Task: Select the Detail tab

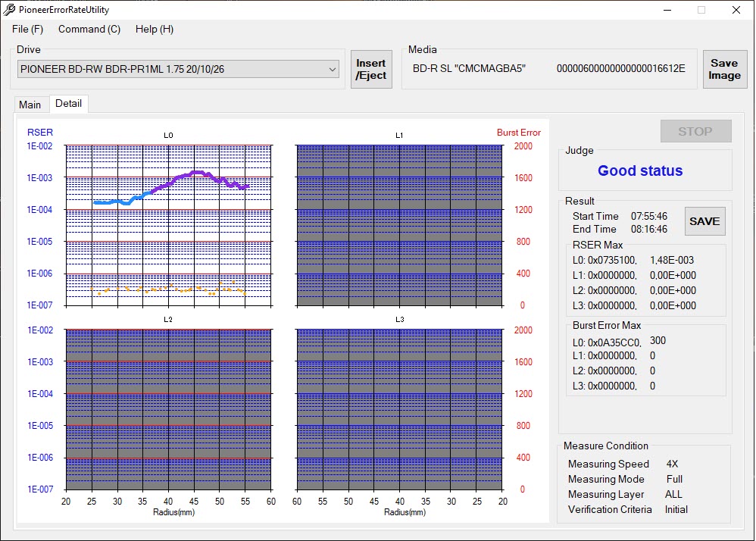Action: point(69,104)
